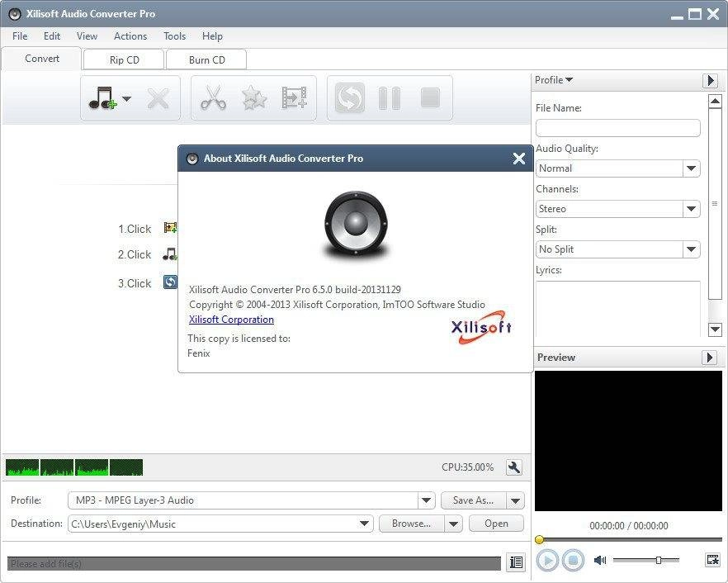The height and width of the screenshot is (583, 728).
Task: Click the snapshot icon in the preview player
Action: (712, 560)
